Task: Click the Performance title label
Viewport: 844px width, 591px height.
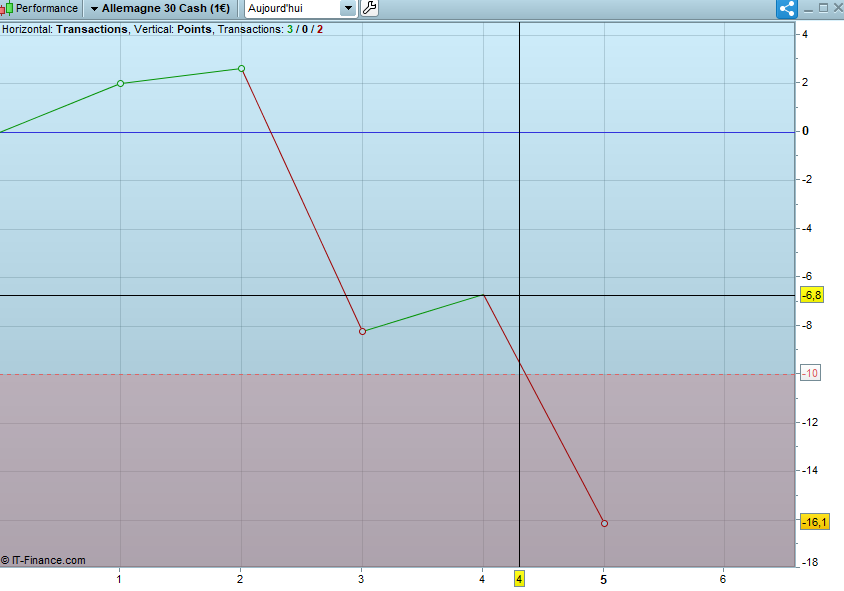Action: (47, 9)
